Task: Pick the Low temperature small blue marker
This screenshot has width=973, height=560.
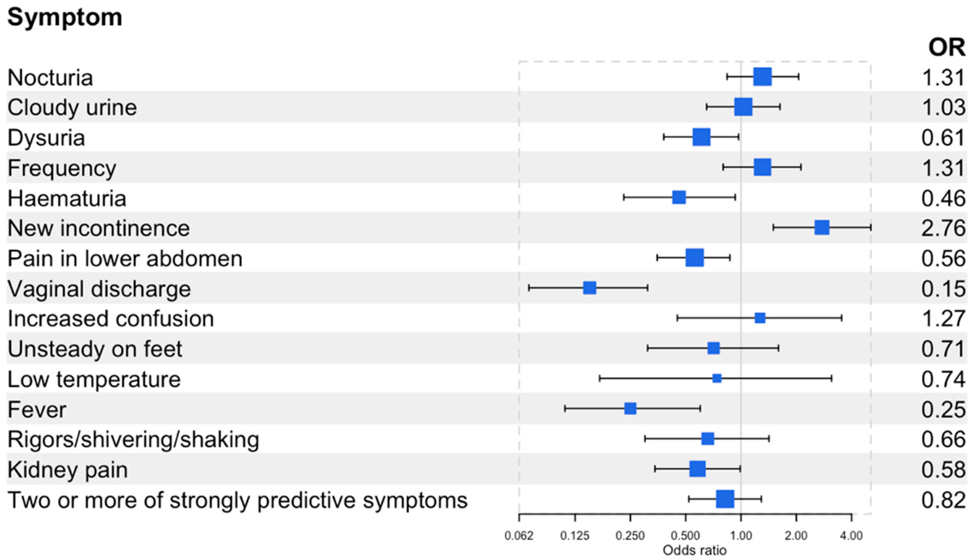Action: click(x=717, y=378)
